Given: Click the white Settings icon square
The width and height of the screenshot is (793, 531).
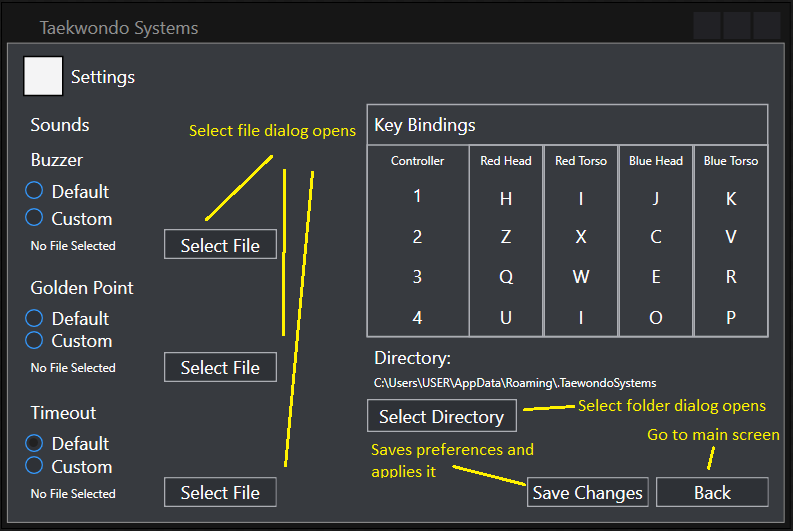Looking at the screenshot, I should (x=43, y=76).
